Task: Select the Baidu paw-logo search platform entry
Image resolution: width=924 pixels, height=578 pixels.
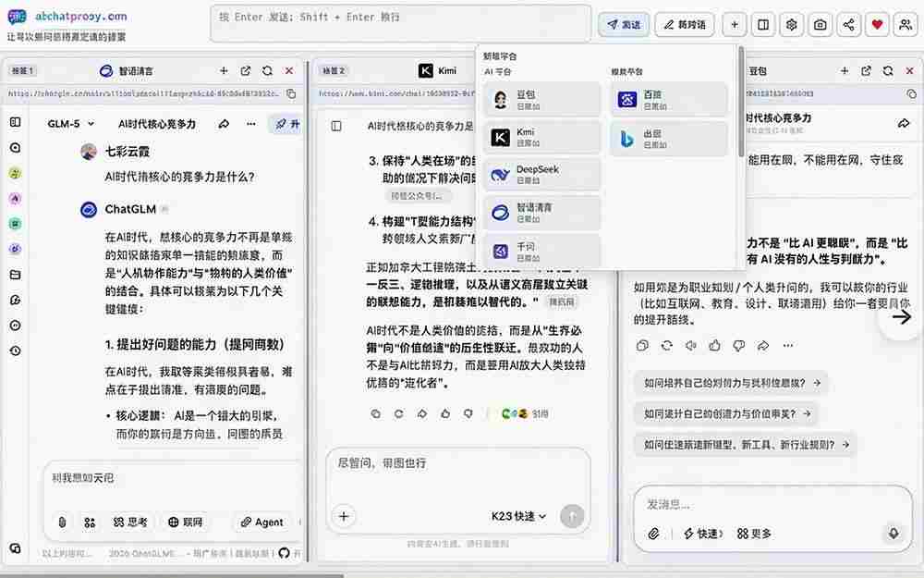Action: tap(669, 100)
